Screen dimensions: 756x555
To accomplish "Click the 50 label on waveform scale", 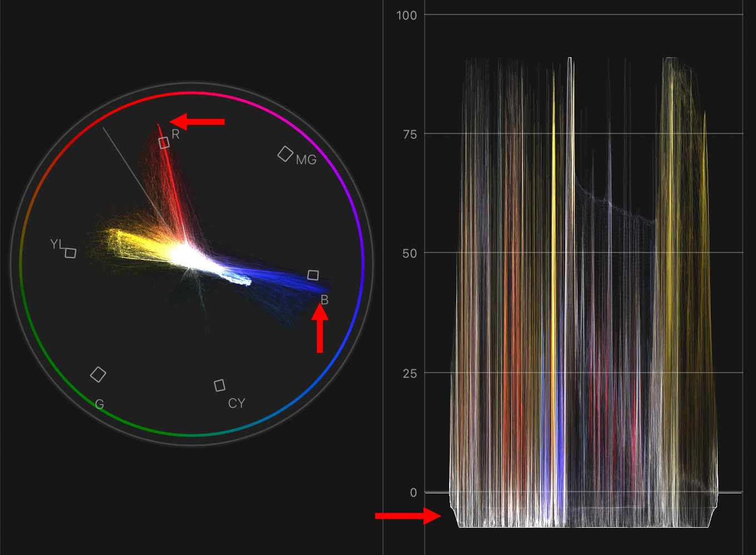I will (410, 254).
